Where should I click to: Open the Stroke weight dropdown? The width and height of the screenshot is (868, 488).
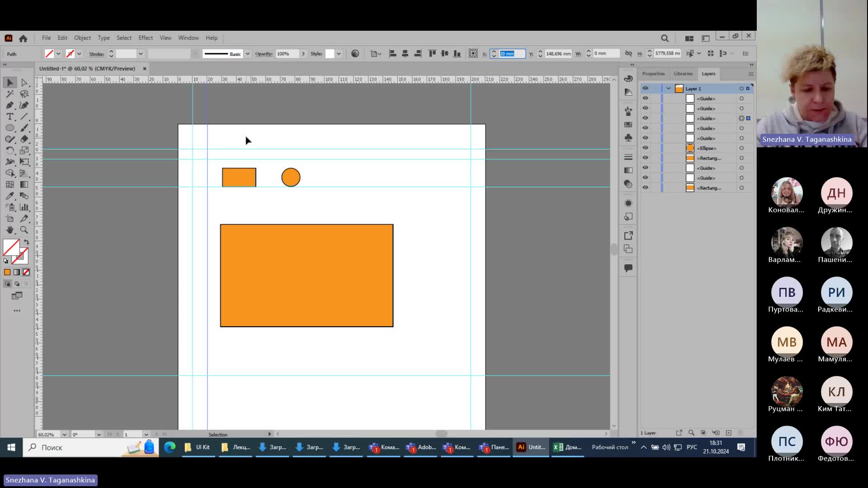(x=141, y=54)
